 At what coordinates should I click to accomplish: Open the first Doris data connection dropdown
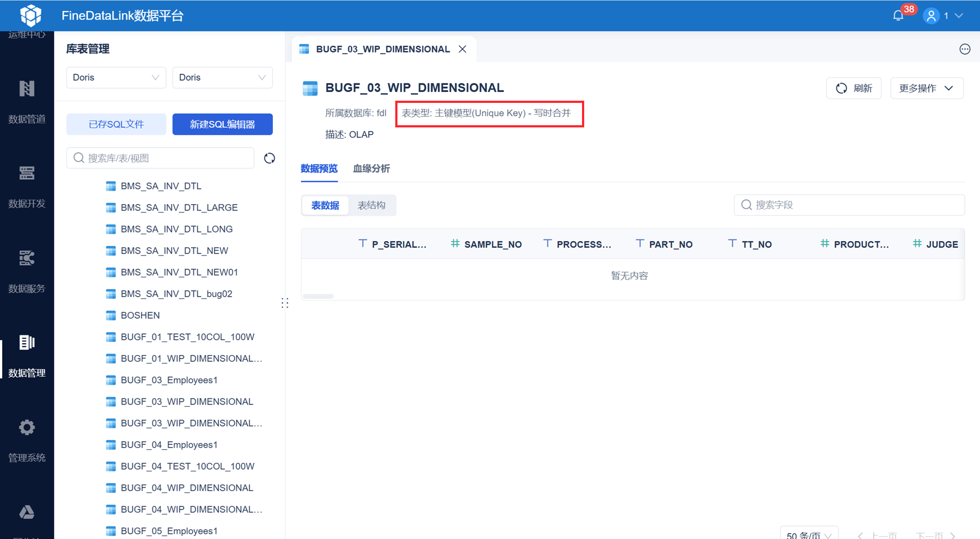pyautogui.click(x=116, y=77)
